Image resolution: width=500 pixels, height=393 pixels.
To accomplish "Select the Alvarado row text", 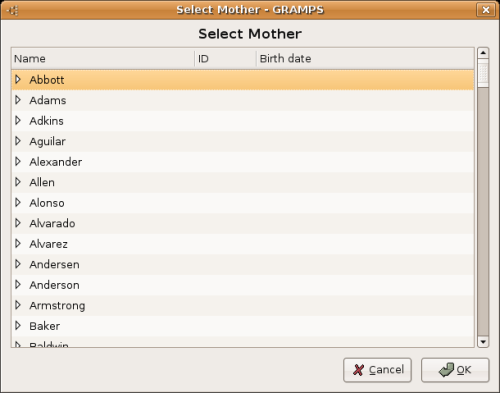I will (52, 223).
